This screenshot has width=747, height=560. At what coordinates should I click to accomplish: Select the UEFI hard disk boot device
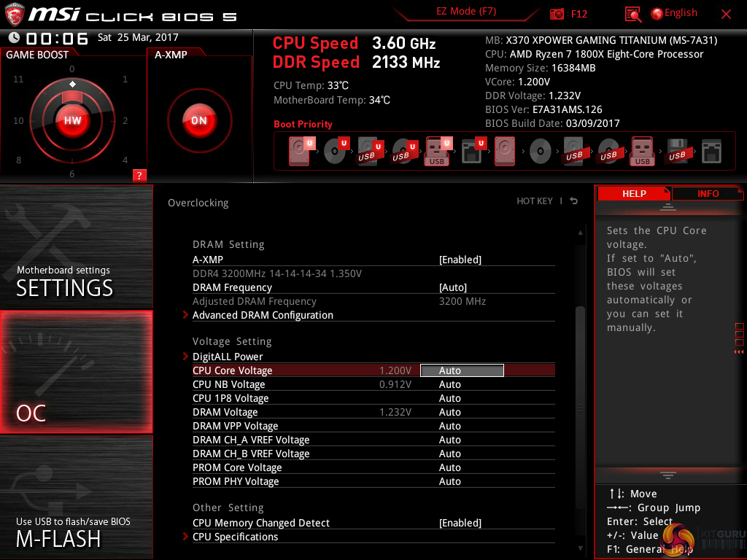point(301,152)
